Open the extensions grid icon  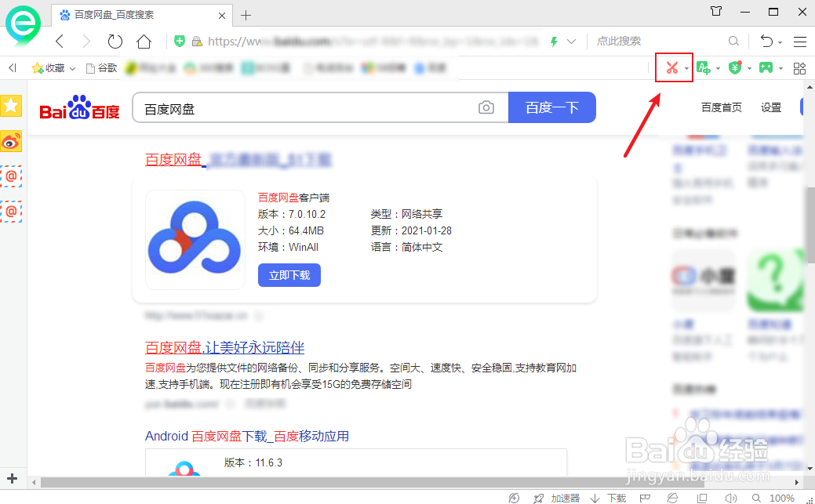coord(799,68)
